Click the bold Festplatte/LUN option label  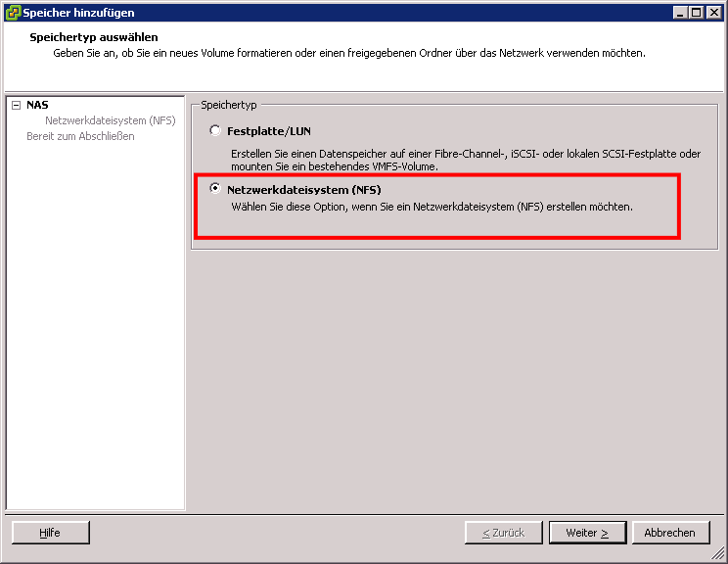tap(269, 131)
